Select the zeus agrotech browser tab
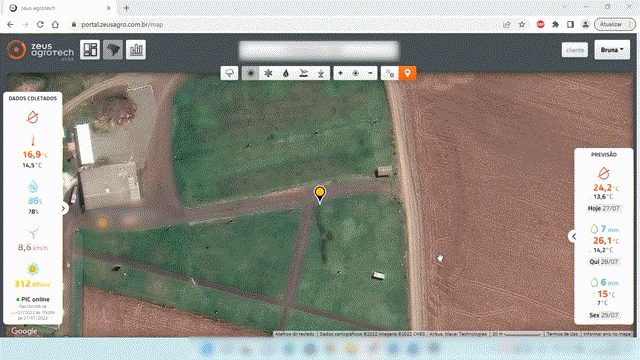The width and height of the screenshot is (640, 360). click(x=60, y=8)
